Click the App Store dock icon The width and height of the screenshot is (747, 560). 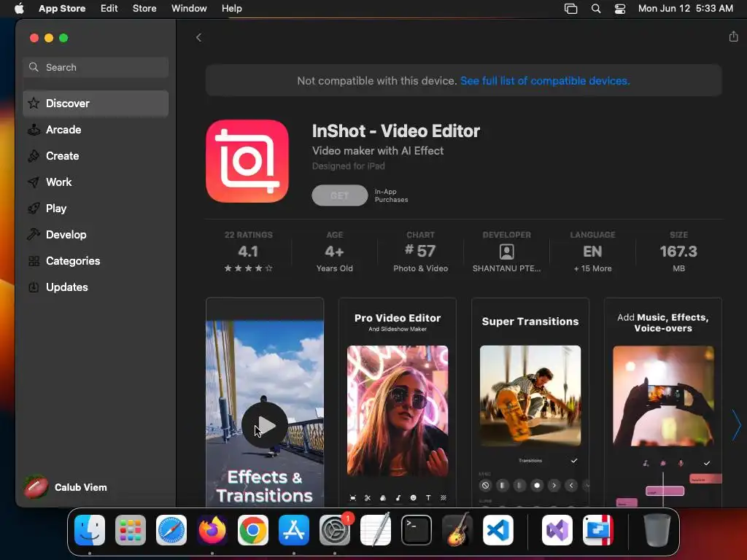click(x=294, y=530)
